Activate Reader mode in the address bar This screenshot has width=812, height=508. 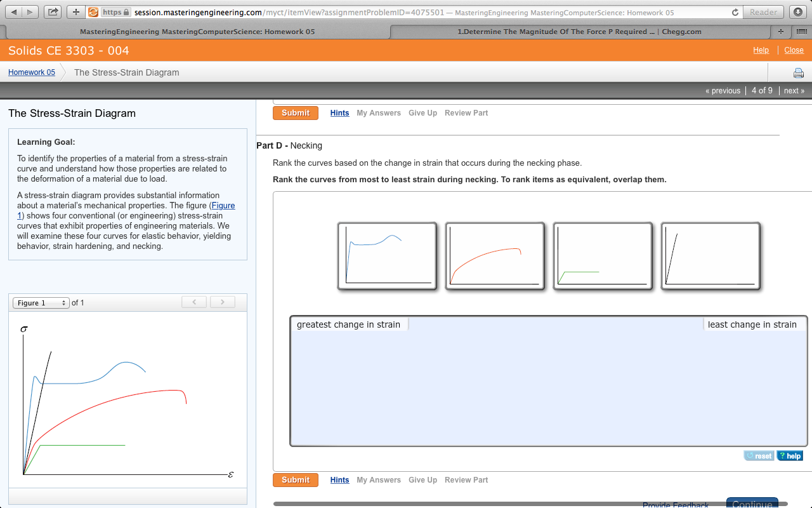coord(763,11)
